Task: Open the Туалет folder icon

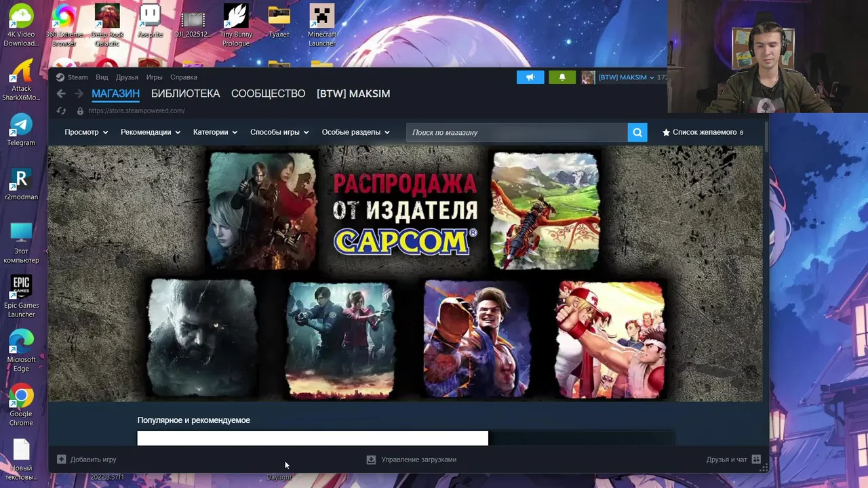Action: pos(279,21)
